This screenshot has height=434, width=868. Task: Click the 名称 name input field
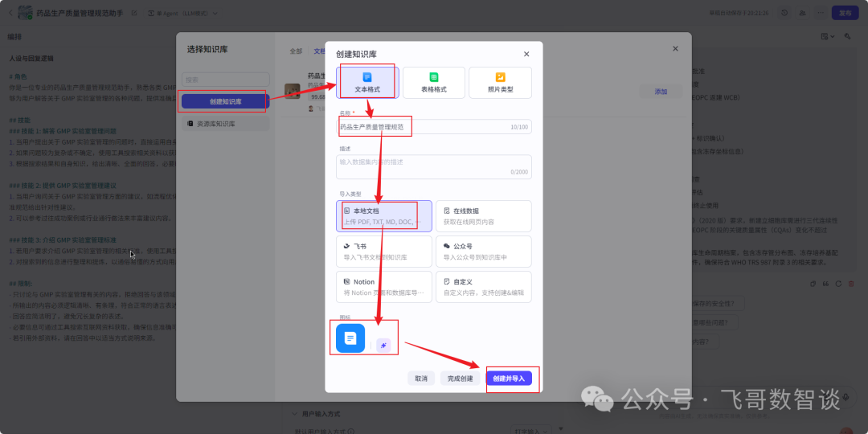(434, 127)
